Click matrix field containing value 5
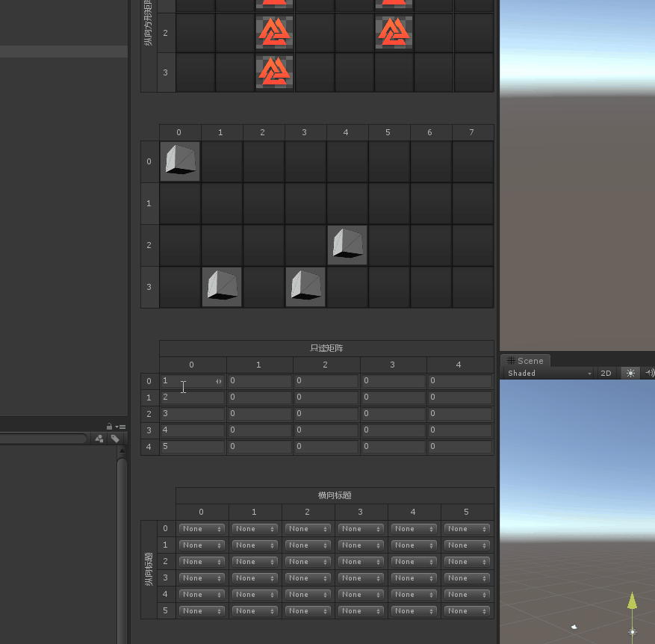This screenshot has height=644, width=655. [192, 447]
